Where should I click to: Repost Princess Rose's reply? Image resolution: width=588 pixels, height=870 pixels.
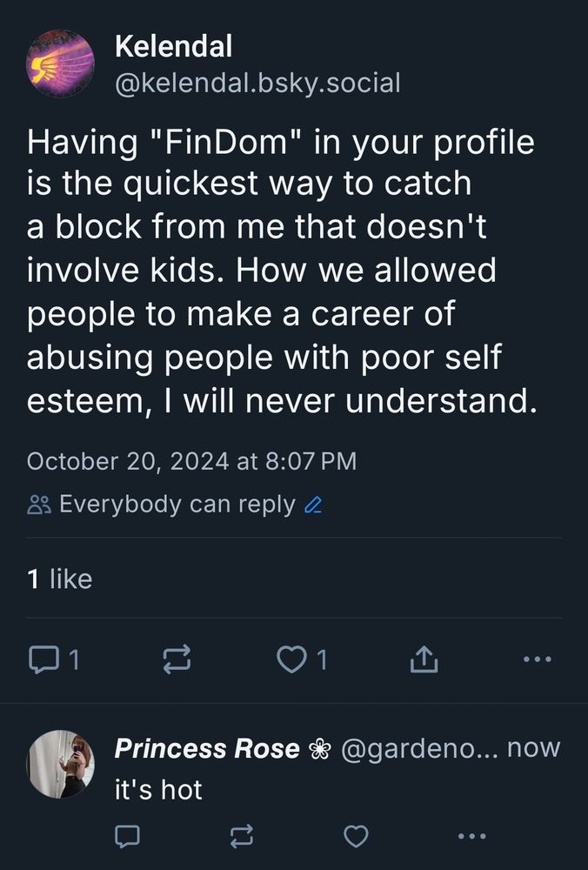(x=240, y=836)
